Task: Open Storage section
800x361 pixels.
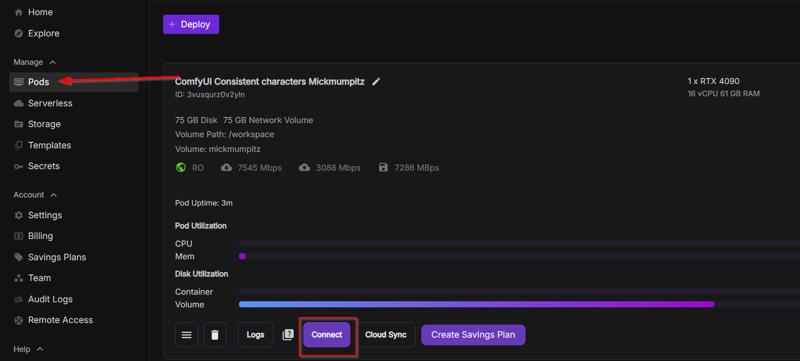Action: [x=44, y=124]
